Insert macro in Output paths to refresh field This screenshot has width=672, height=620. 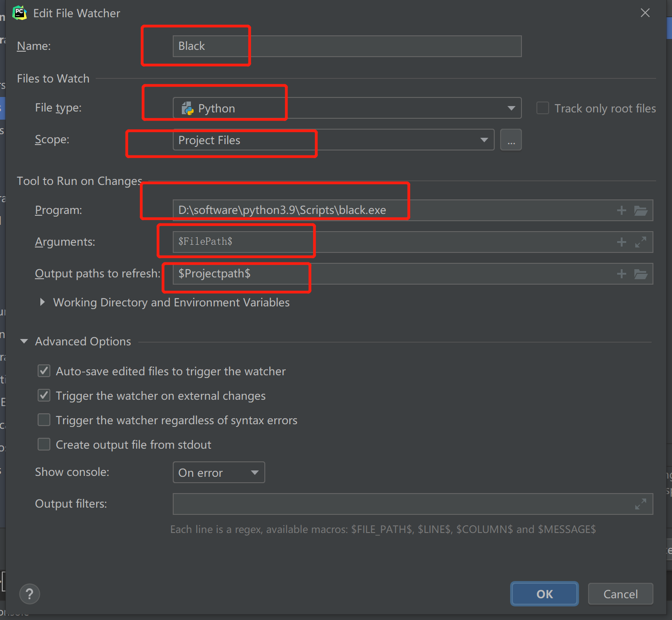tap(621, 274)
